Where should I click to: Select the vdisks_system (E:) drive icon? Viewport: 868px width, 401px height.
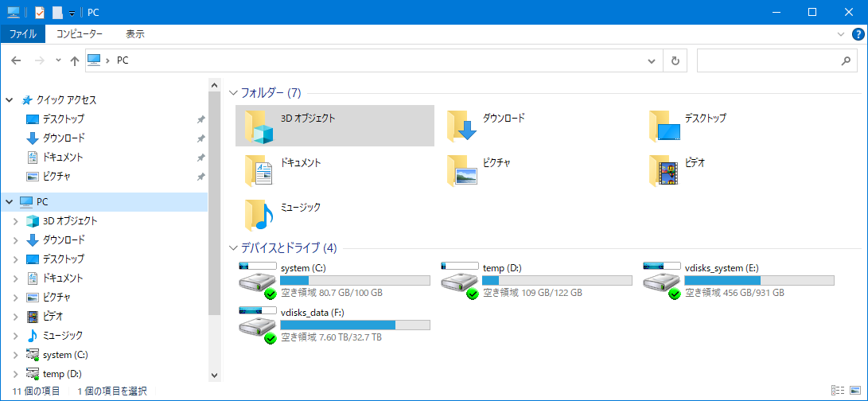[662, 280]
